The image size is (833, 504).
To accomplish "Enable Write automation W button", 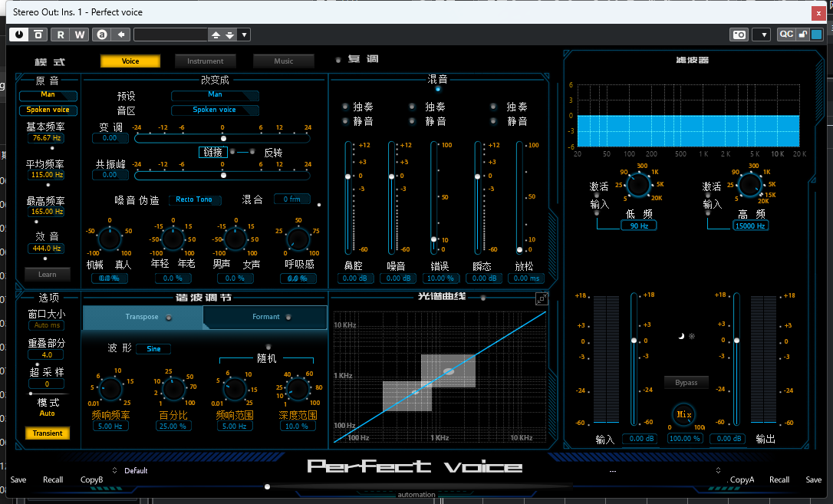I will [x=80, y=35].
